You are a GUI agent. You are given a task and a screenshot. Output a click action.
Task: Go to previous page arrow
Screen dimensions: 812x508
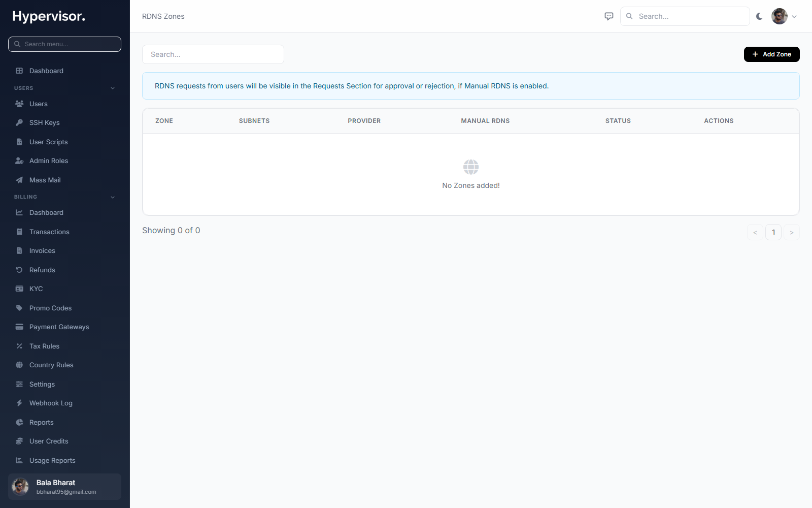coord(755,232)
